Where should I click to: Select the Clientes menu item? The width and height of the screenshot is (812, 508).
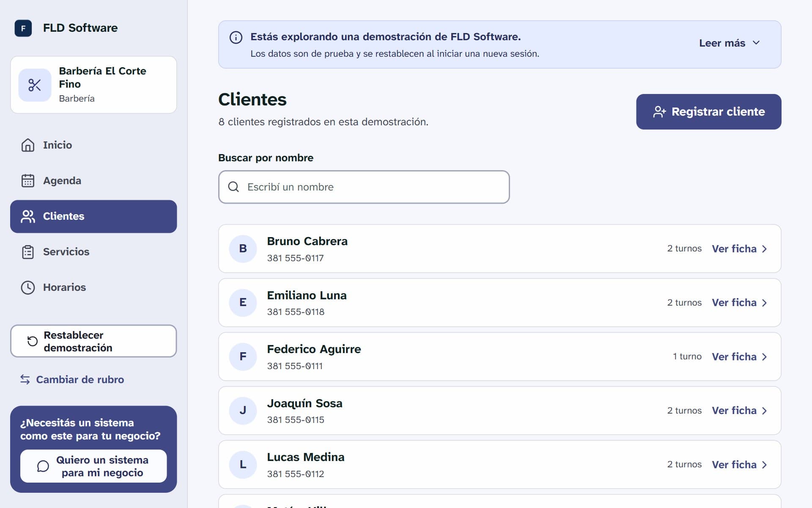93,216
